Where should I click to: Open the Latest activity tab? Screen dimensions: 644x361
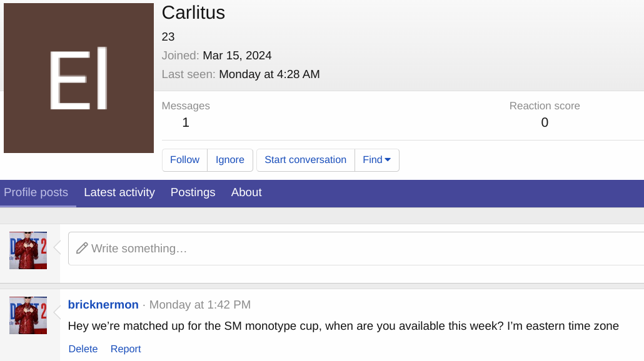click(119, 192)
